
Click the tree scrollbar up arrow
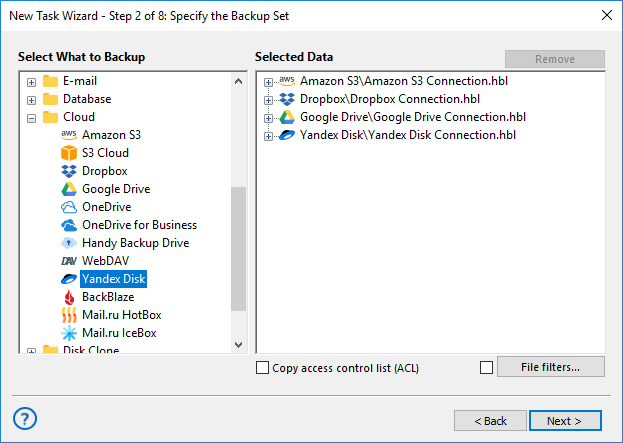(238, 81)
